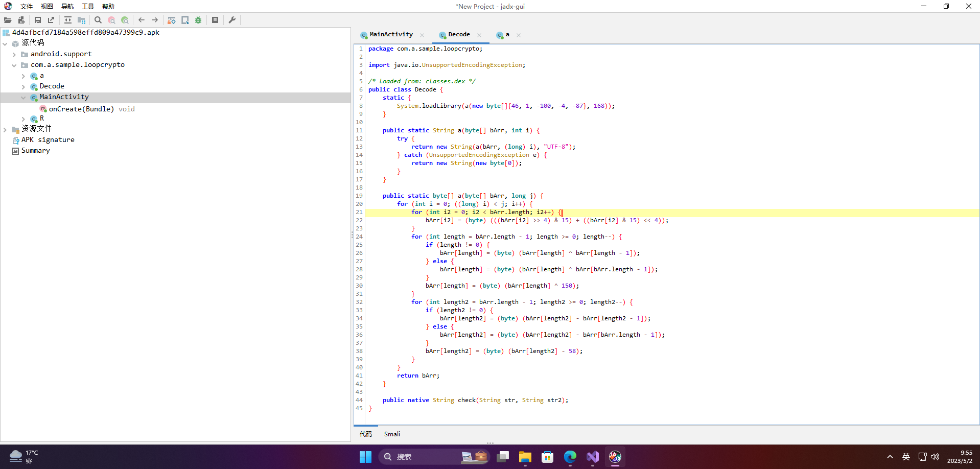Collapse the MainActivity class node
This screenshot has height=469, width=980.
click(24, 97)
